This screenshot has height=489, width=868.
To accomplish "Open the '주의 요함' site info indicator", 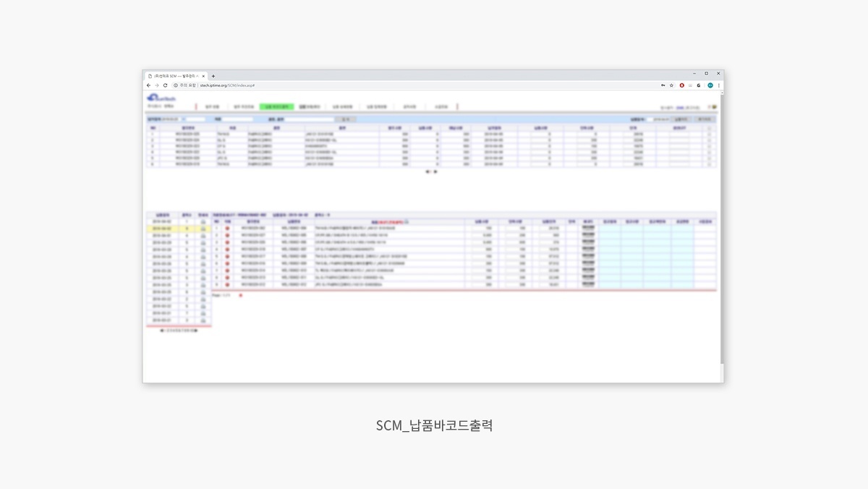I will tap(184, 85).
